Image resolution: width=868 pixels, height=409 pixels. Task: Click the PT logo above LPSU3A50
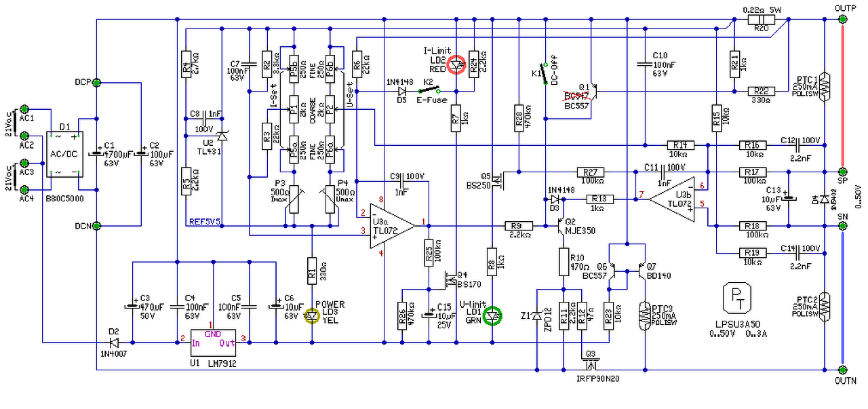(737, 295)
